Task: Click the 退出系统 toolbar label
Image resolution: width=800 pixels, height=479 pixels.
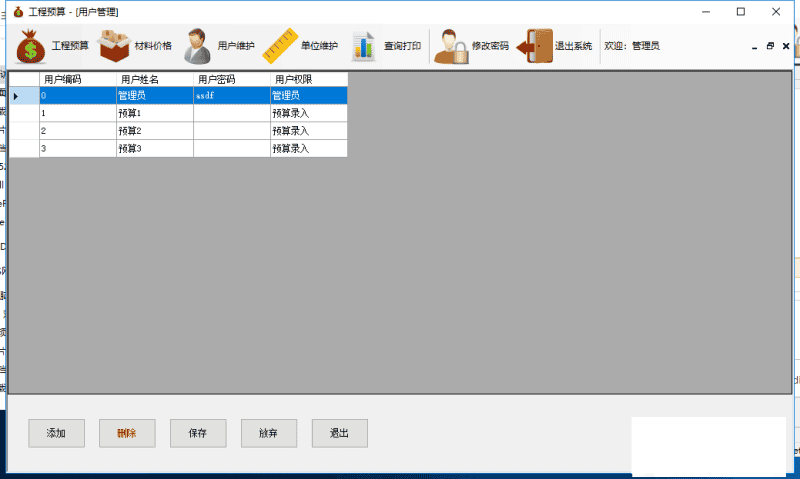Action: (x=573, y=46)
